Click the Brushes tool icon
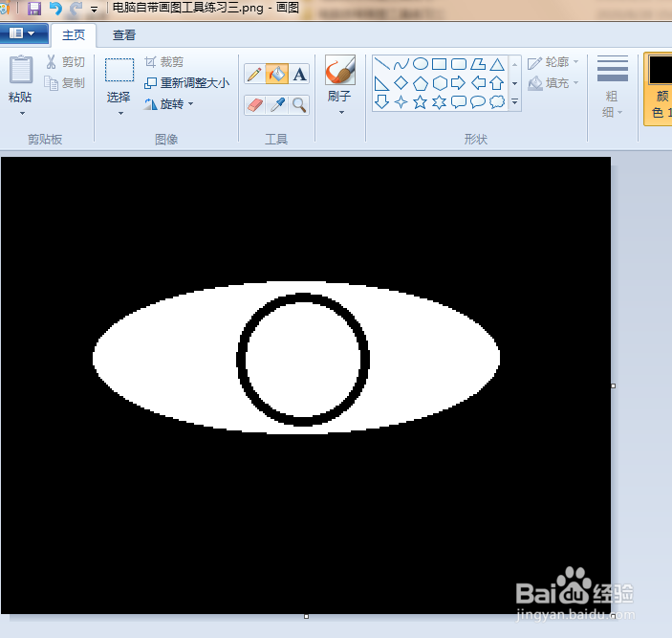This screenshot has height=638, width=672. coord(340,70)
